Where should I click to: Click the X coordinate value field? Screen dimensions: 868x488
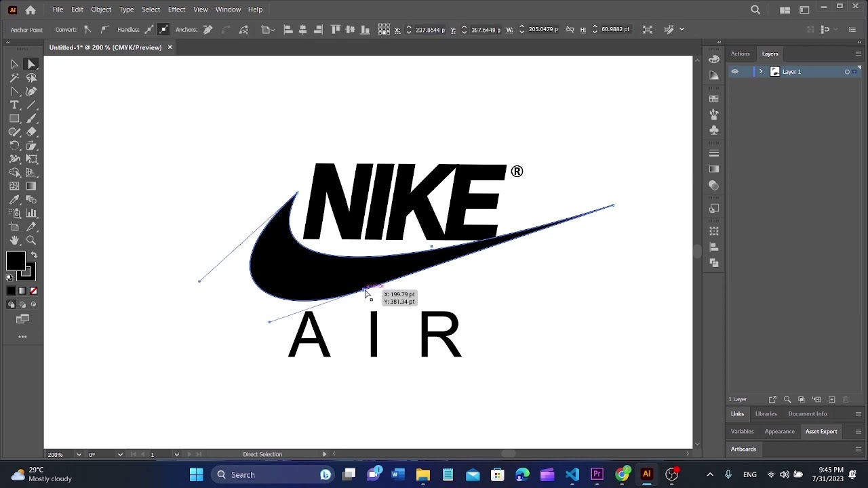click(x=430, y=29)
